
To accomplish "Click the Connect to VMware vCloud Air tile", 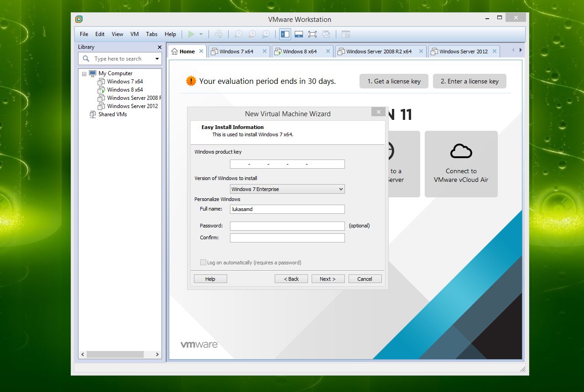I will [x=461, y=164].
